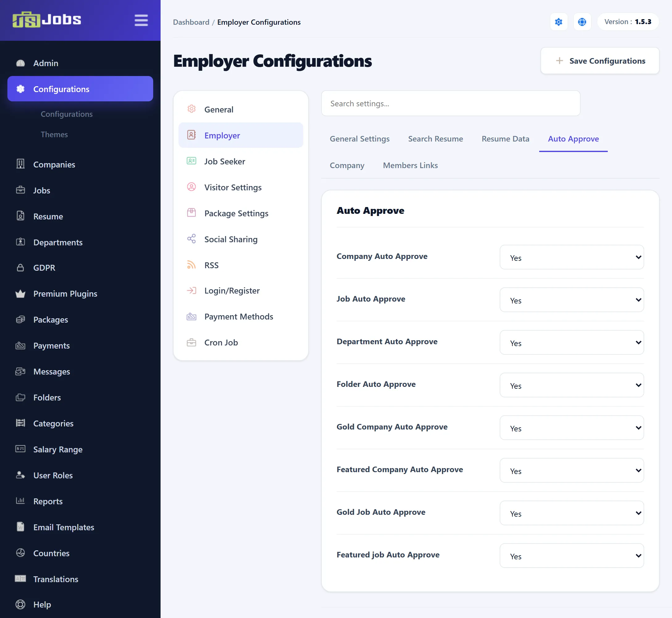Viewport: 672px width, 618px height.
Task: Click the Countries globe icon in sidebar
Action: click(20, 553)
